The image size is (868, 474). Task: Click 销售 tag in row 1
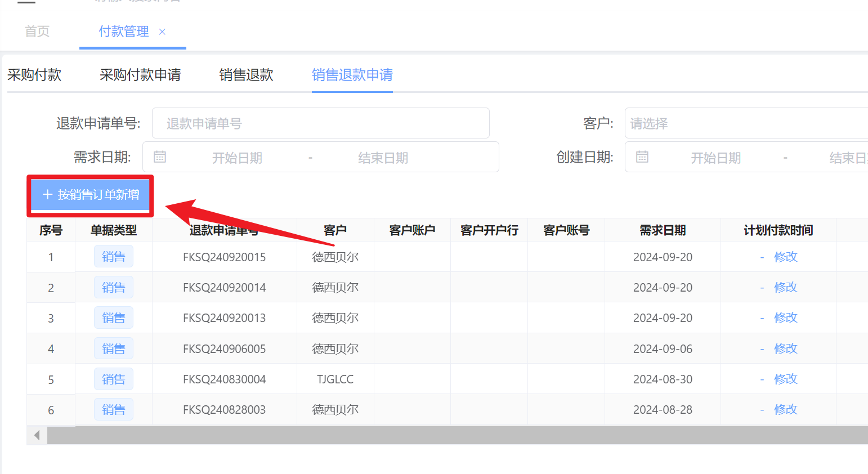pyautogui.click(x=114, y=257)
